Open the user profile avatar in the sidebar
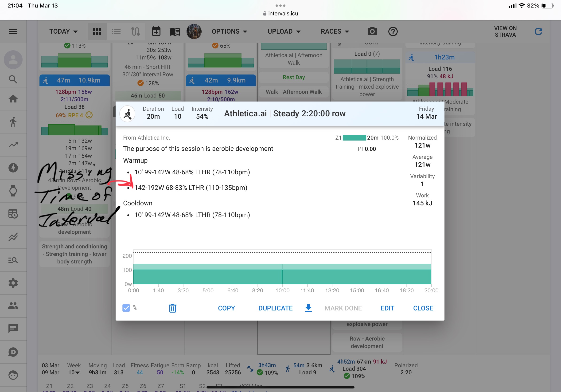Image resolution: width=561 pixels, height=392 pixels. click(x=13, y=60)
